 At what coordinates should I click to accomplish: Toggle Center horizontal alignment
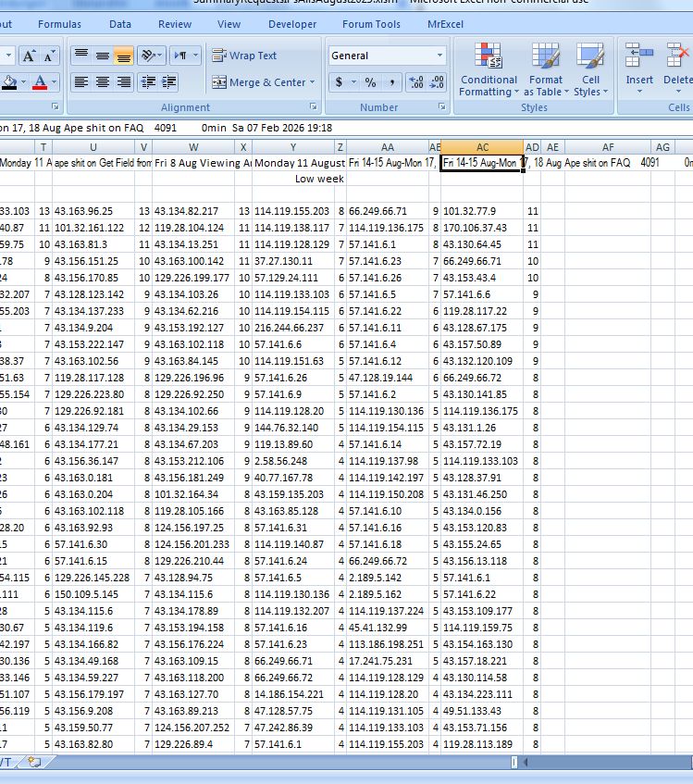[103, 82]
